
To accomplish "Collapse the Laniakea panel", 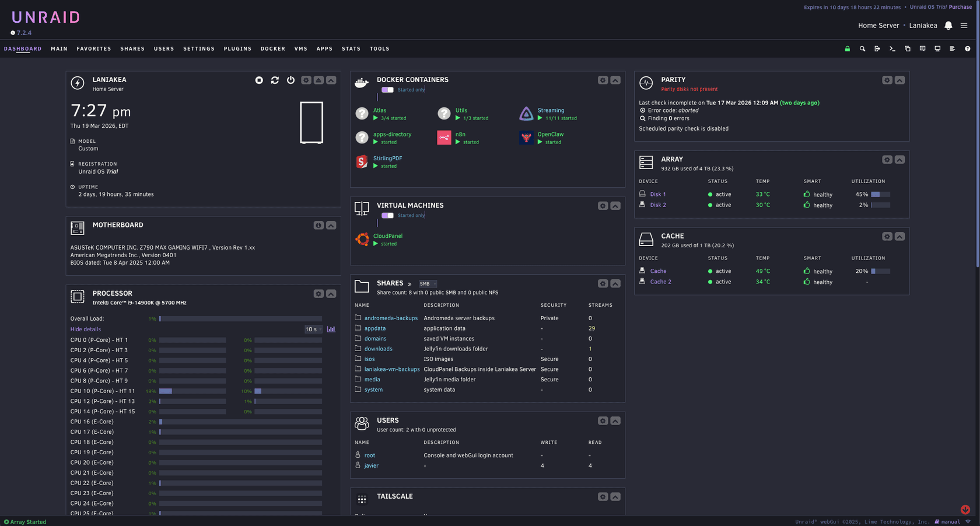I will [331, 80].
